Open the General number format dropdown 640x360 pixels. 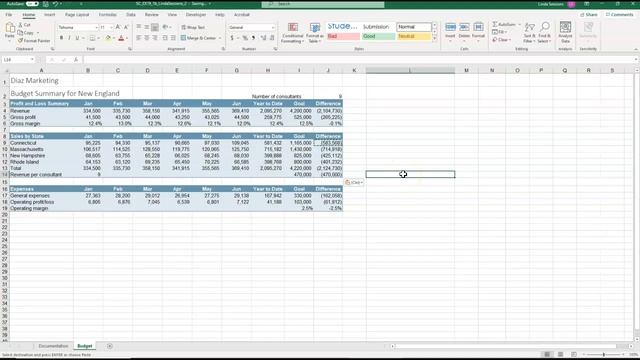point(273,27)
